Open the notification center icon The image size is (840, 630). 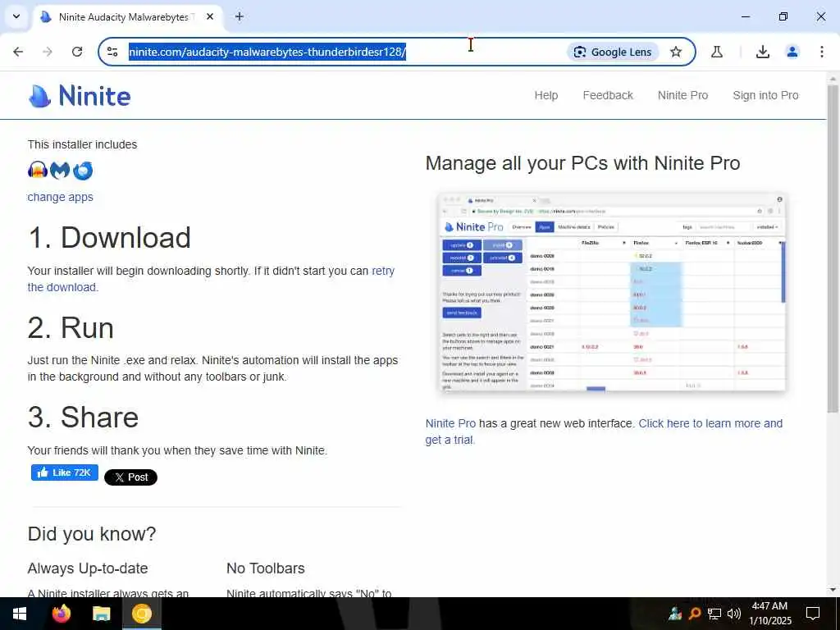[x=813, y=614]
